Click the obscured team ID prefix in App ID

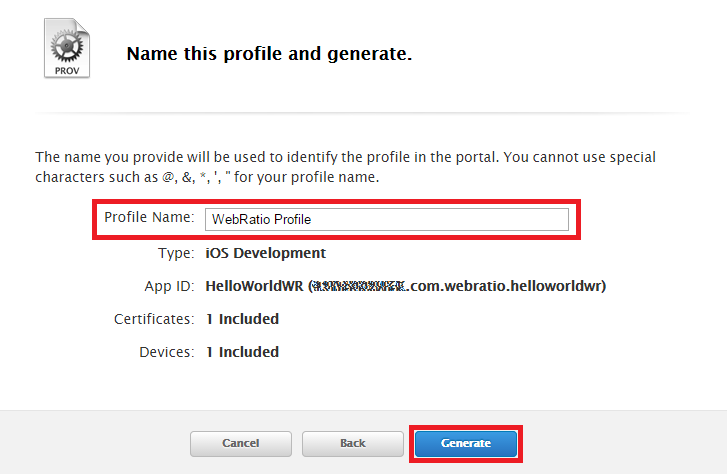click(x=359, y=286)
